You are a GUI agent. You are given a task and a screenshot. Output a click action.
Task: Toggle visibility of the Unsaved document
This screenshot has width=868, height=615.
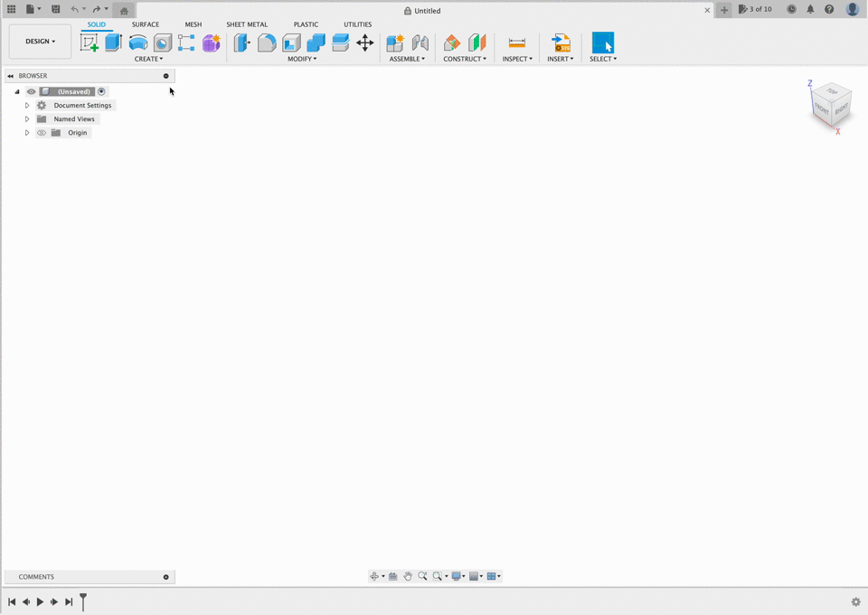point(31,91)
